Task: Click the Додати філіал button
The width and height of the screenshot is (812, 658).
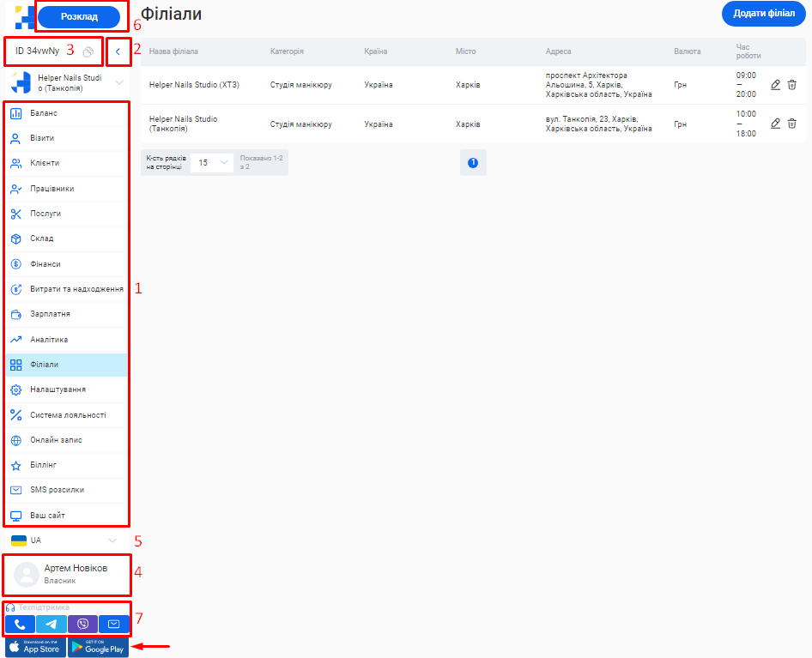Action: 763,15
